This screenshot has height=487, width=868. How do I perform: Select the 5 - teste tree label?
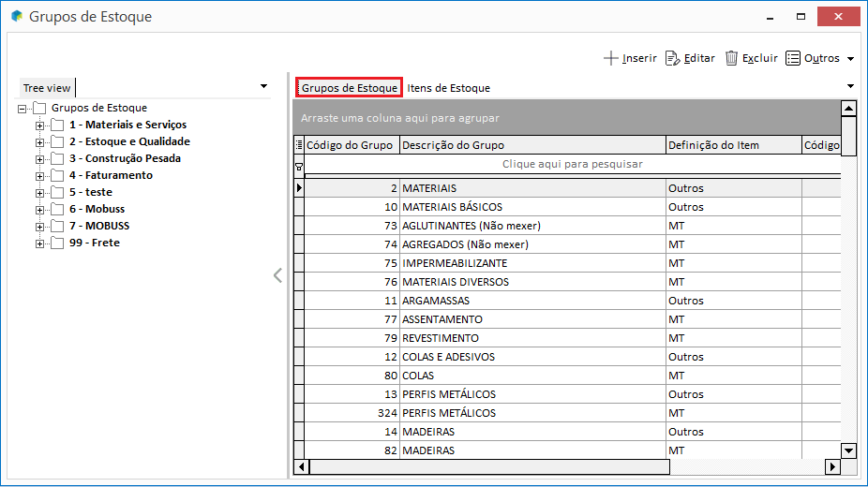click(91, 192)
